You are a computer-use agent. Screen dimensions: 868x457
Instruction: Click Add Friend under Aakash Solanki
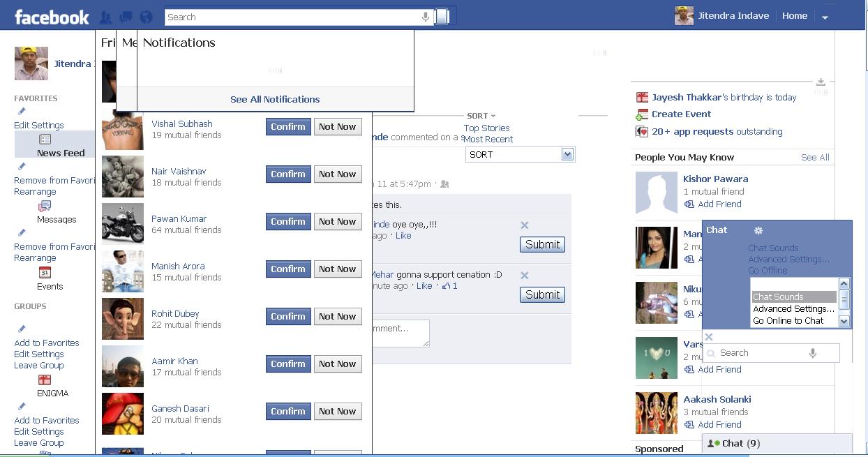click(x=719, y=425)
